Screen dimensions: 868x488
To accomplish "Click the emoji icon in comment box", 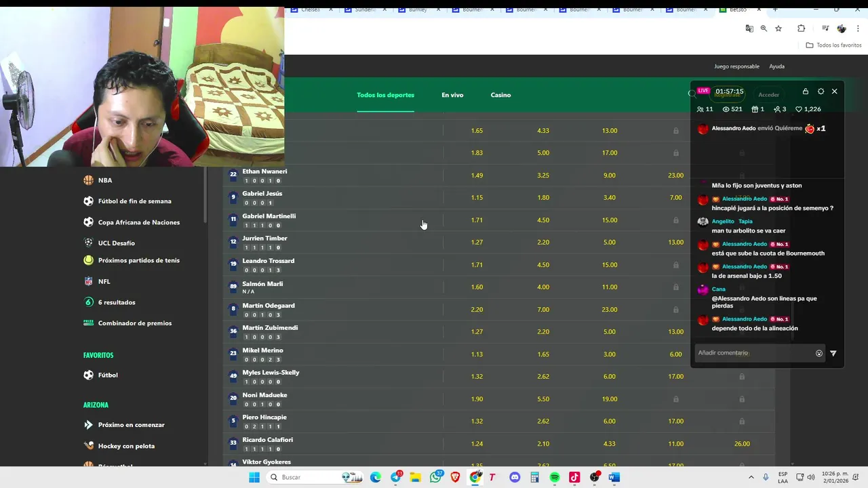I will (x=819, y=353).
